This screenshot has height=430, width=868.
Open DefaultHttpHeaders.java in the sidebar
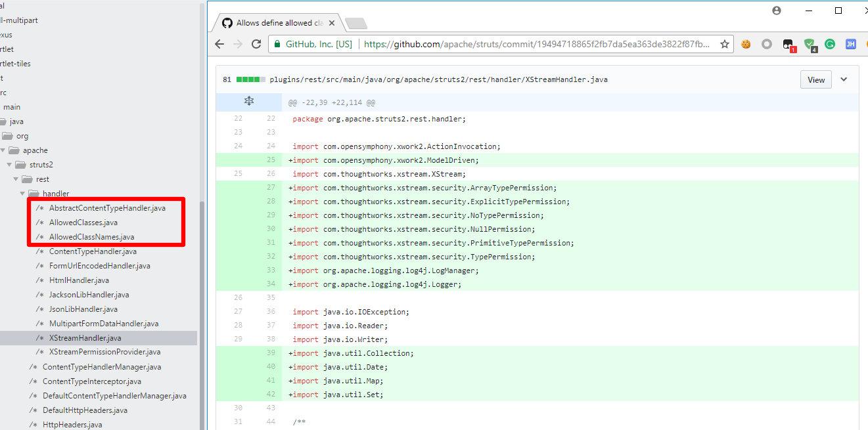(x=85, y=410)
